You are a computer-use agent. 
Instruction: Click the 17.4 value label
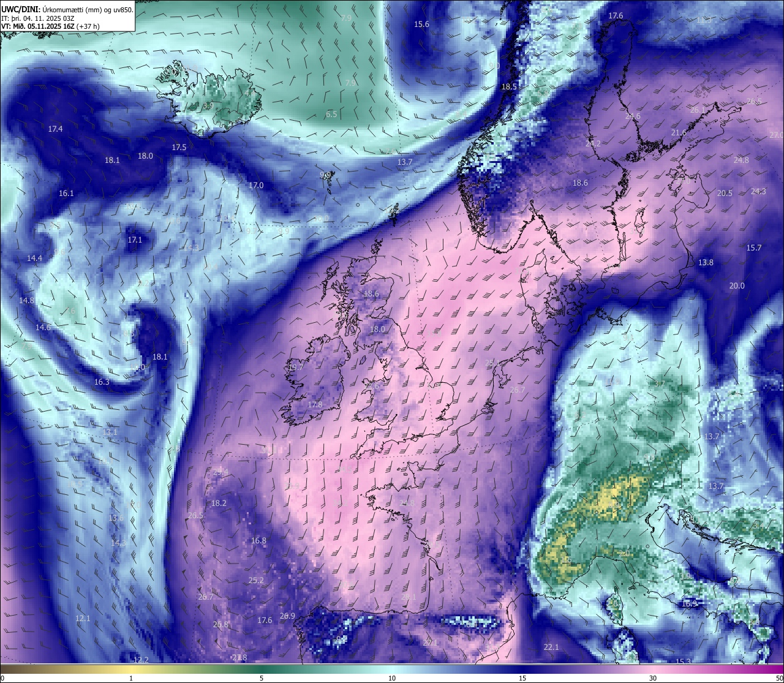click(55, 129)
